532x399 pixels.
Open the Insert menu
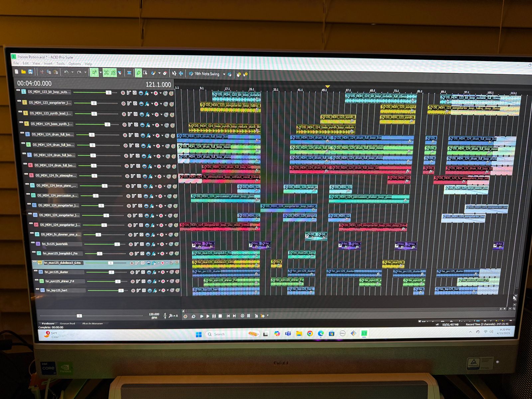(48, 64)
